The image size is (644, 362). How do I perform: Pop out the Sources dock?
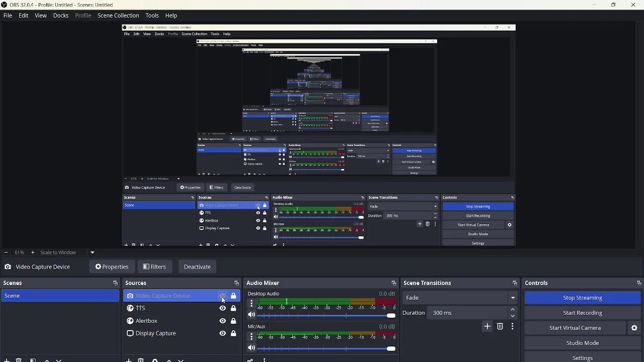click(x=236, y=283)
